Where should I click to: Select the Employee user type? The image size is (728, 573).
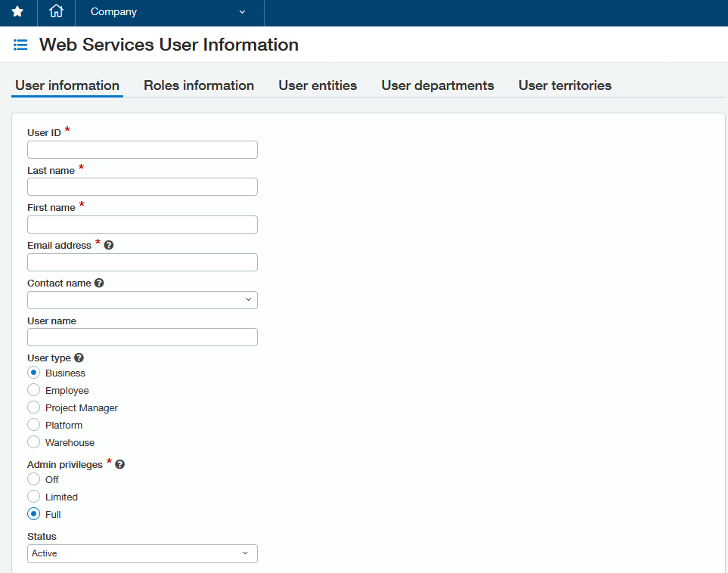tap(33, 391)
